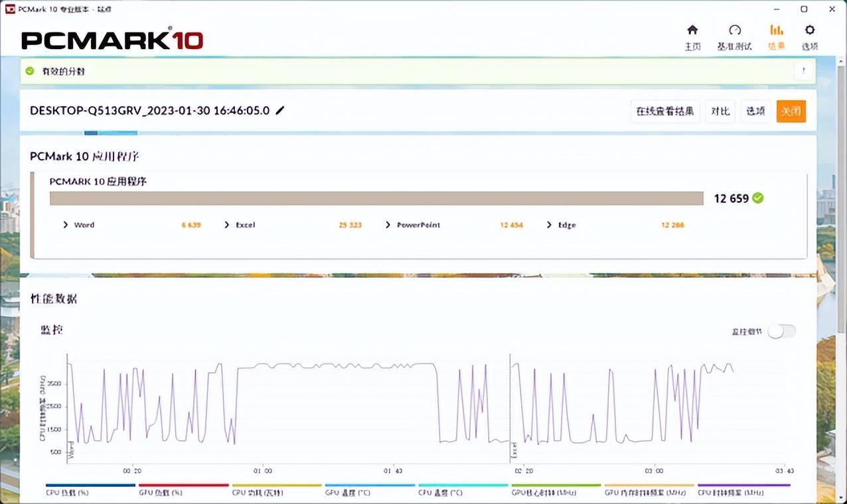Viewport: 847px width, 504px height.
Task: Click the Word marker in the monitoring chart
Action: [x=71, y=452]
